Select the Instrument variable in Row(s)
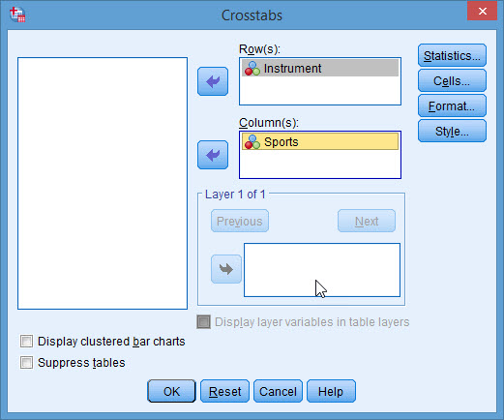Viewport: 504px width, 420px height. point(320,68)
